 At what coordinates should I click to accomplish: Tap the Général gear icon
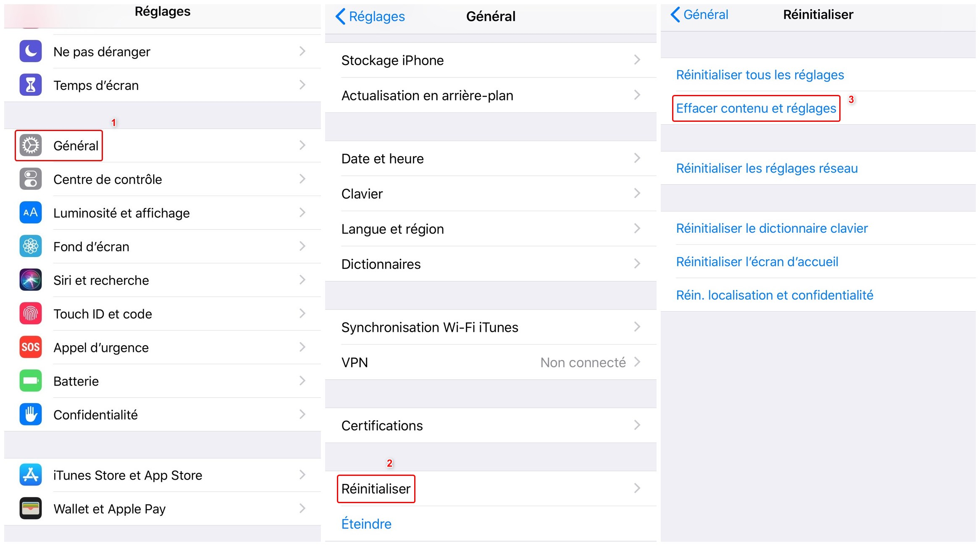(31, 145)
